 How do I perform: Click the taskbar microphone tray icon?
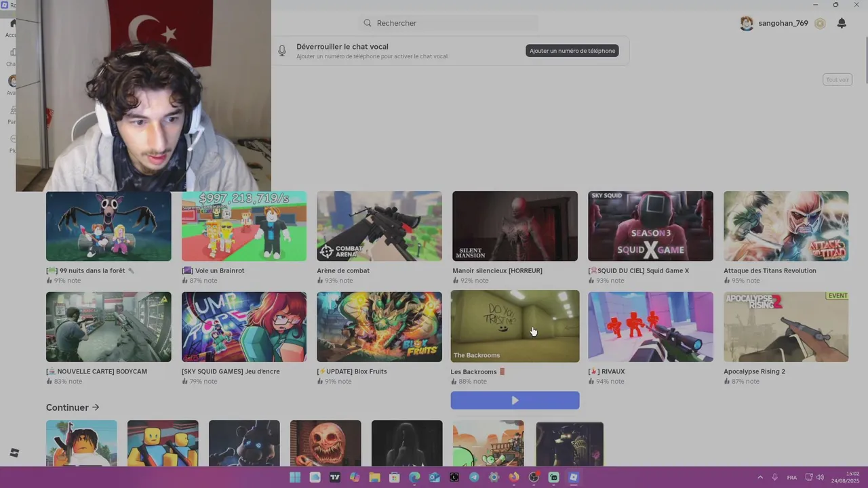774,477
